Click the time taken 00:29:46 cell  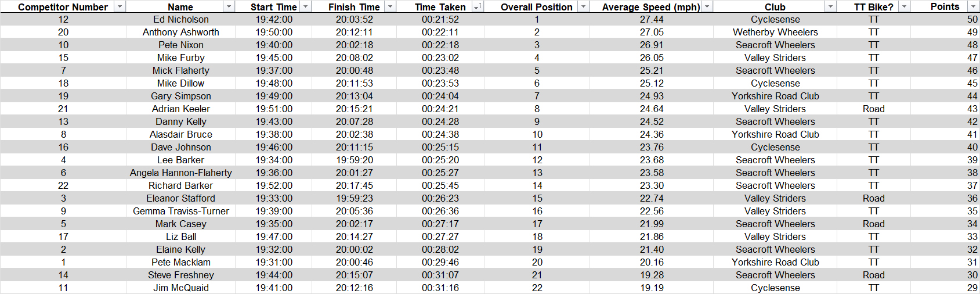(440, 263)
